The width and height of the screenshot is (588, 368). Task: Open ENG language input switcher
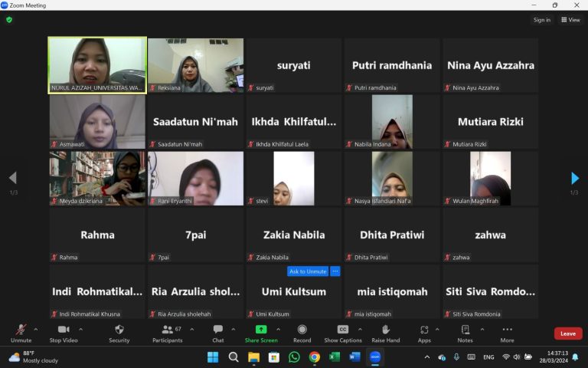click(488, 356)
